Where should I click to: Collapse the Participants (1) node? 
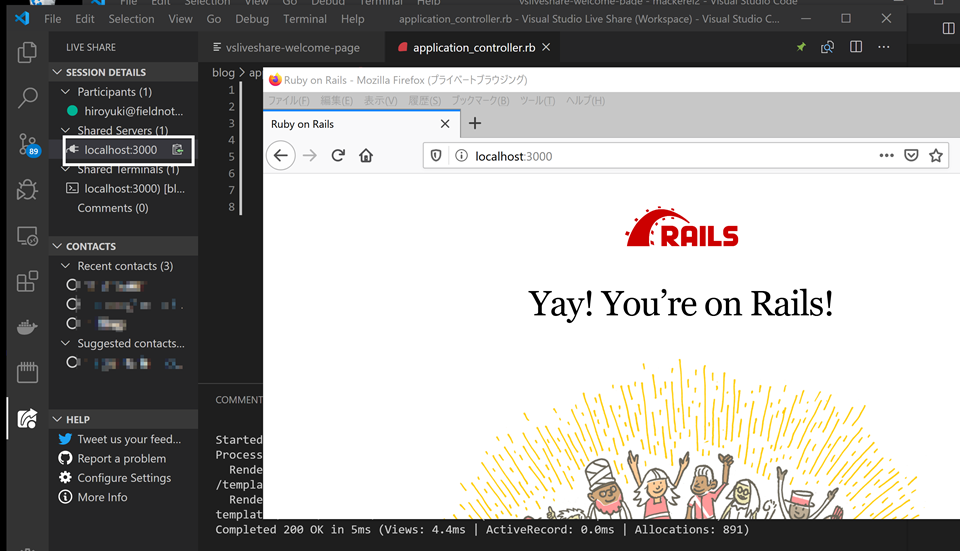click(66, 92)
